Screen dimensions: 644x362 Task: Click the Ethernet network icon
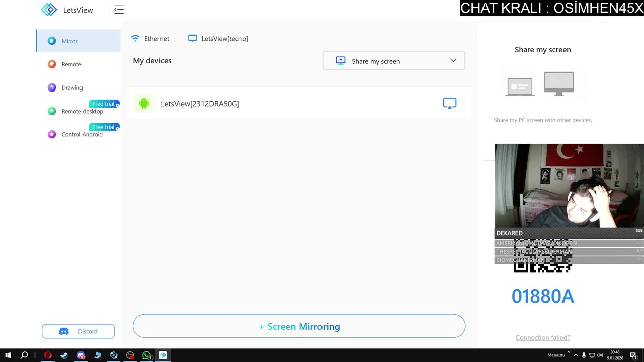click(135, 38)
